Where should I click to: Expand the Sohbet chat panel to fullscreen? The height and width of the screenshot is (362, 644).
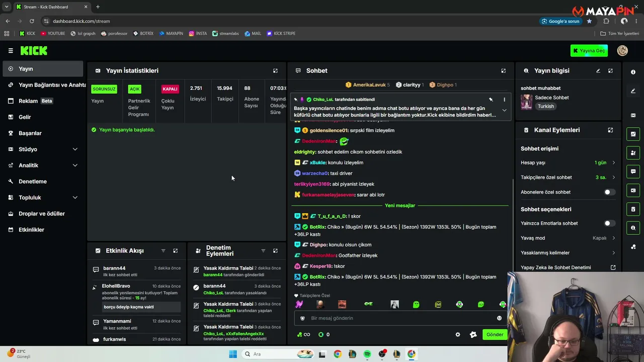[x=503, y=71]
